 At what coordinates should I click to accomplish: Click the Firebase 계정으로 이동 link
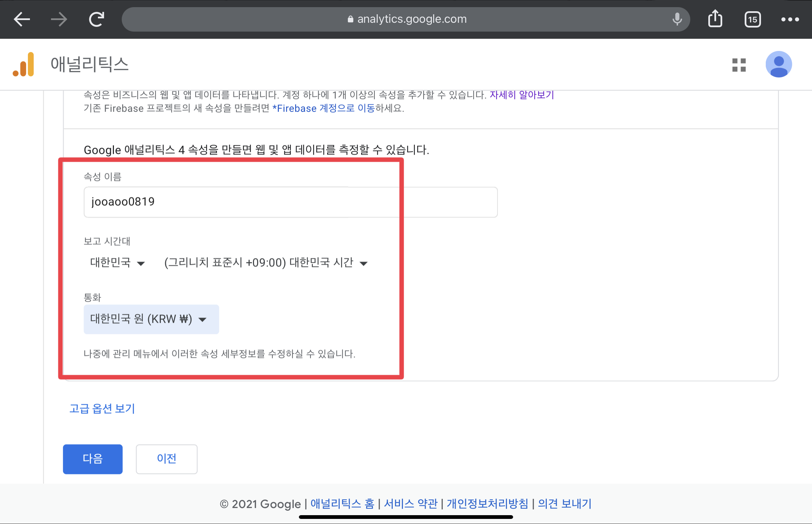coord(323,108)
